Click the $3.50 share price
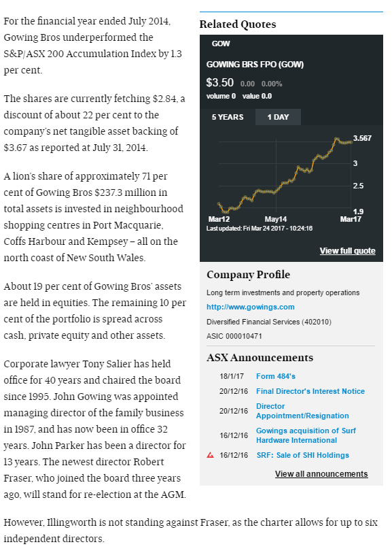The width and height of the screenshot is (392, 553). click(x=219, y=82)
